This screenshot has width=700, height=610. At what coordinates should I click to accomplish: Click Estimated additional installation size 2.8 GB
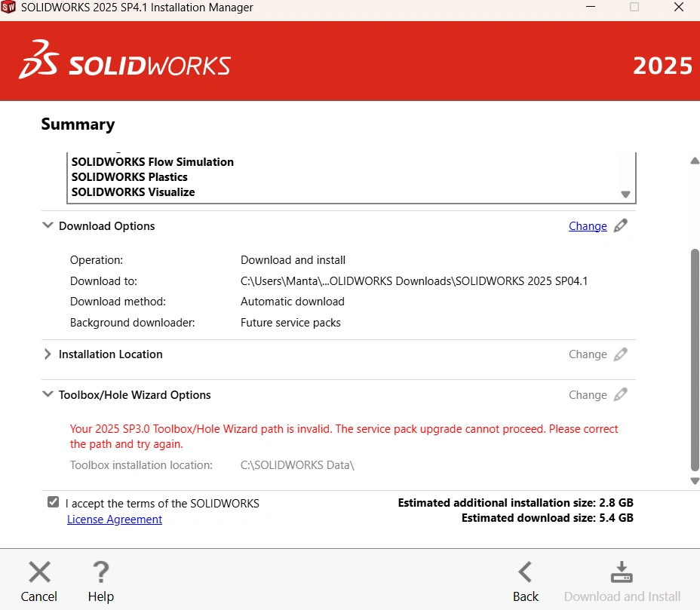516,503
